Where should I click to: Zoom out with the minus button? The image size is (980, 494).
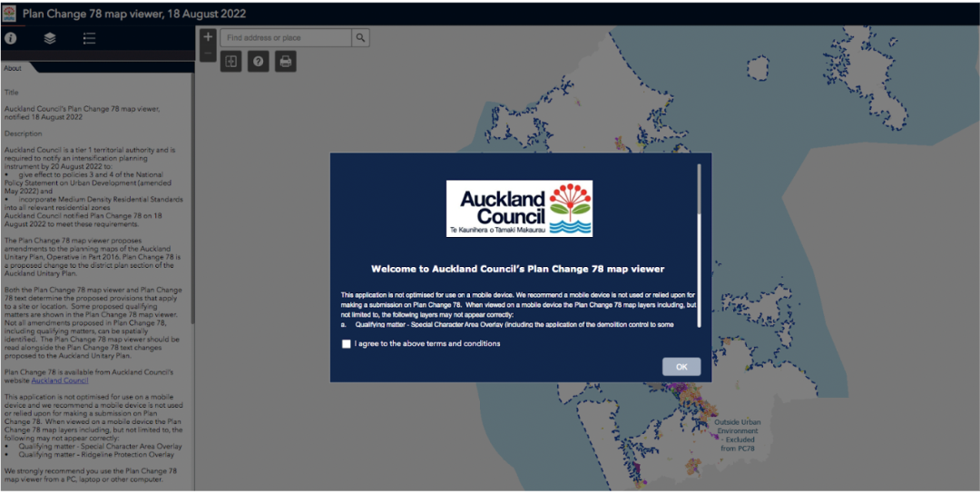(x=208, y=54)
